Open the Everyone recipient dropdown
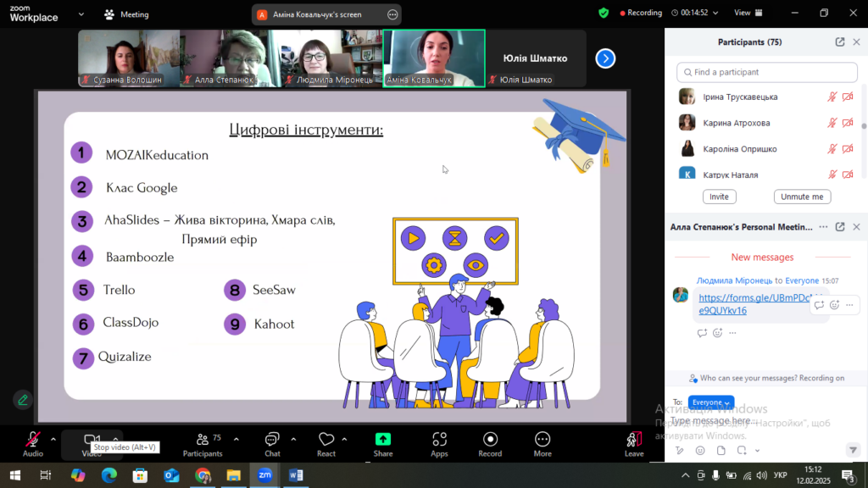This screenshot has width=868, height=488. [x=711, y=402]
